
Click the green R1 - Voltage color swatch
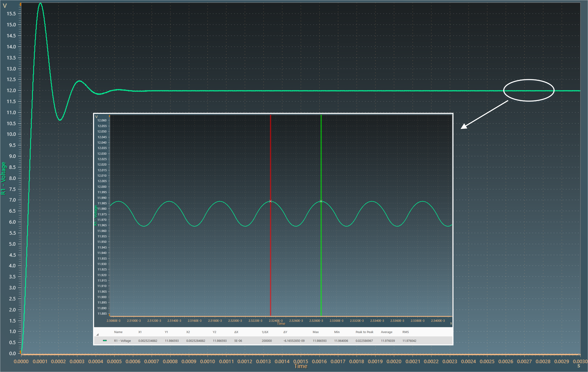click(x=105, y=341)
